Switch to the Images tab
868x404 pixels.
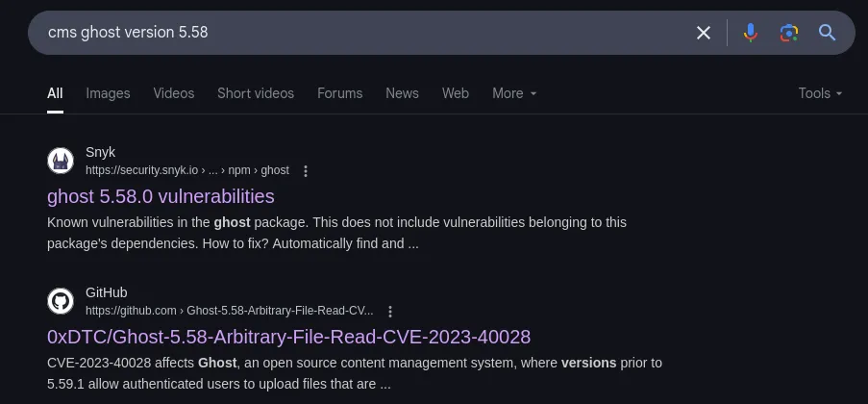click(108, 93)
